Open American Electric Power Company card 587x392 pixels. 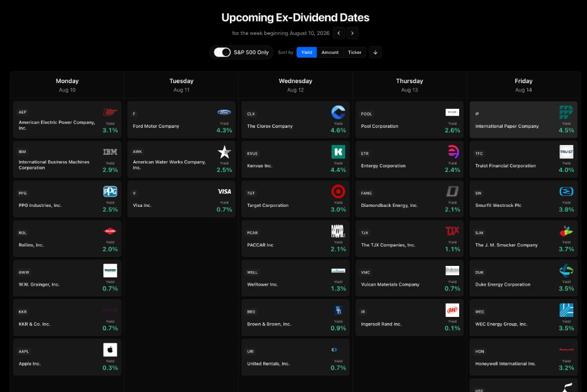68,120
